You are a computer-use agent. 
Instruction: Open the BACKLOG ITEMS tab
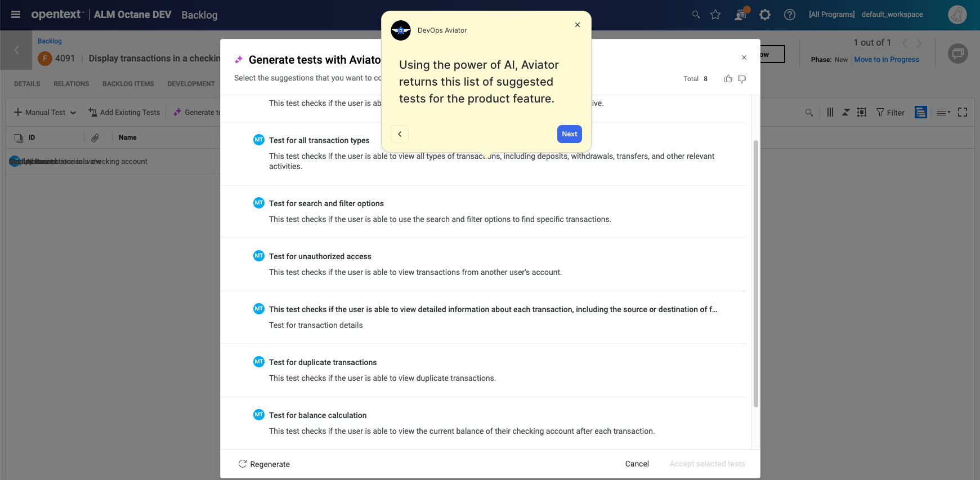click(x=128, y=84)
